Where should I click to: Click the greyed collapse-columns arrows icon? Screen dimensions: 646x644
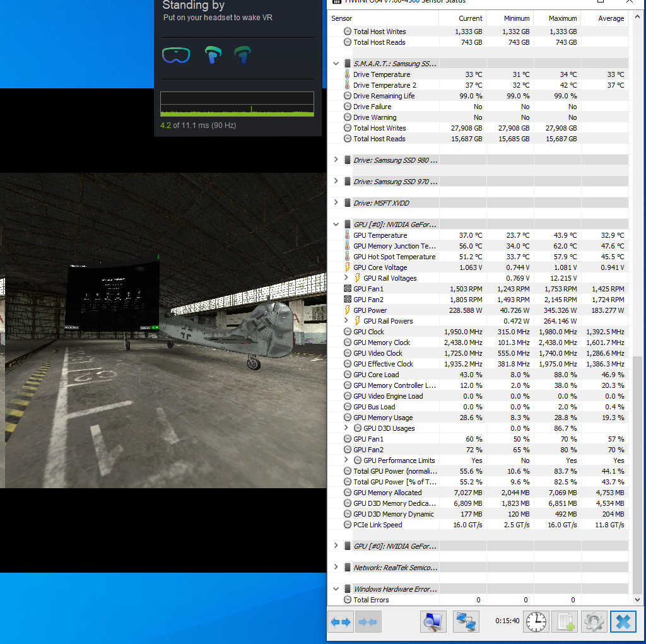click(x=368, y=622)
